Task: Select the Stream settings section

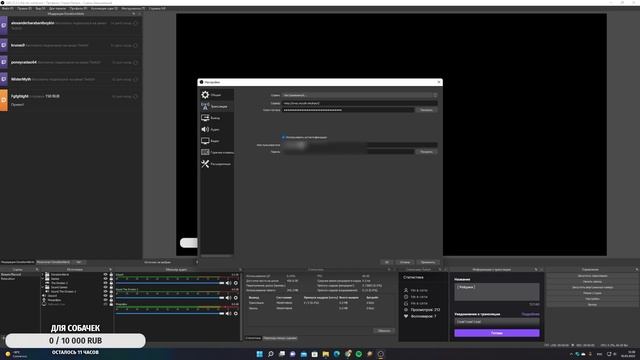Action: click(217, 106)
